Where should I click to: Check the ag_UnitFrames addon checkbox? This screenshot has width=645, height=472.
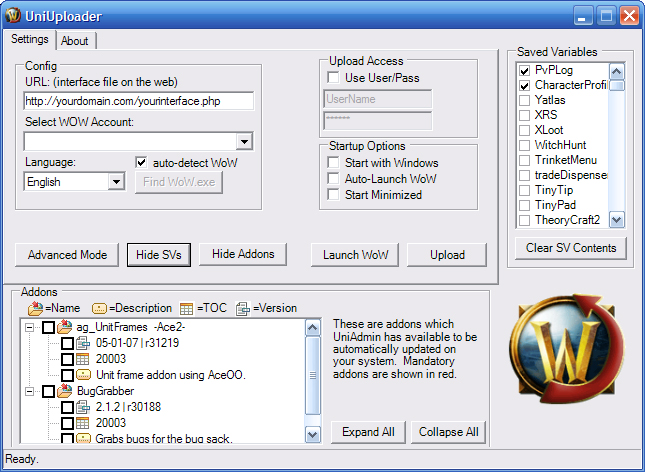[49, 328]
